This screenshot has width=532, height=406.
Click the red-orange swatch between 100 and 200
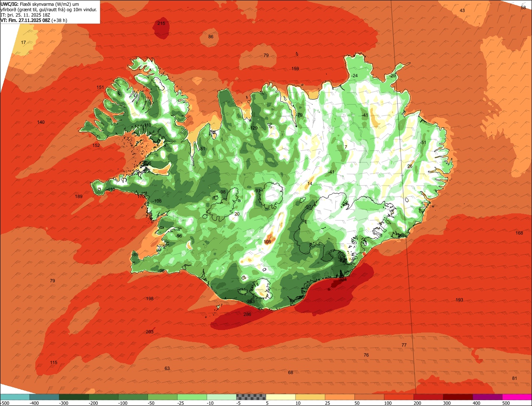399,397
